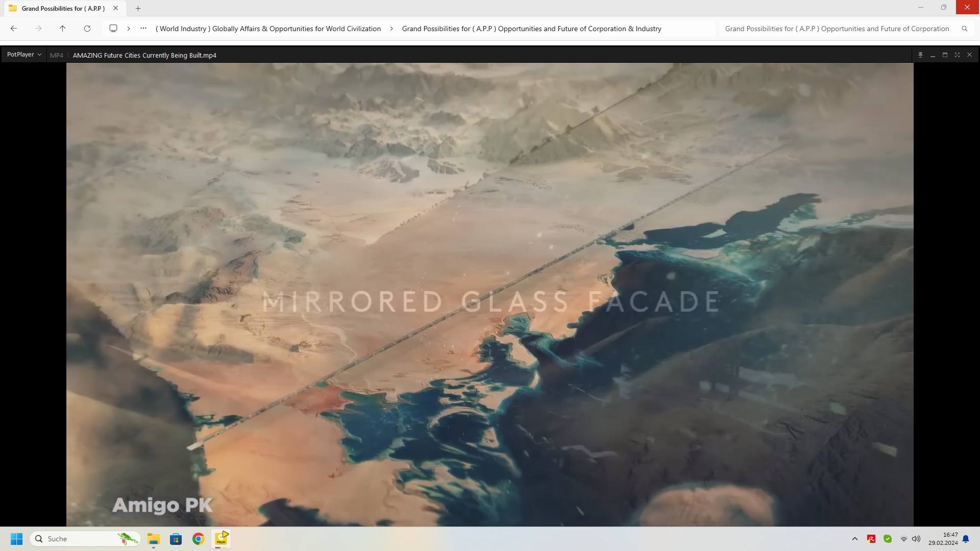Click the Explorer search field
The width and height of the screenshot is (980, 551).
(837, 29)
